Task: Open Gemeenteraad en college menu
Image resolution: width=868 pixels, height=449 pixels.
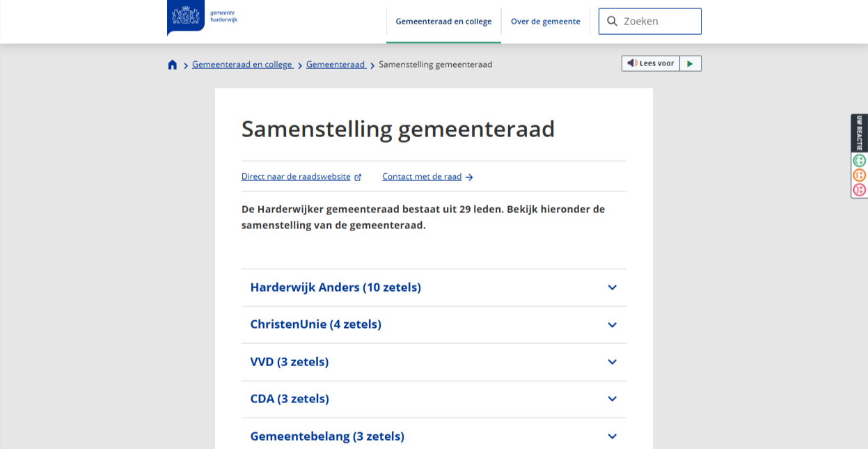Action: point(443,22)
